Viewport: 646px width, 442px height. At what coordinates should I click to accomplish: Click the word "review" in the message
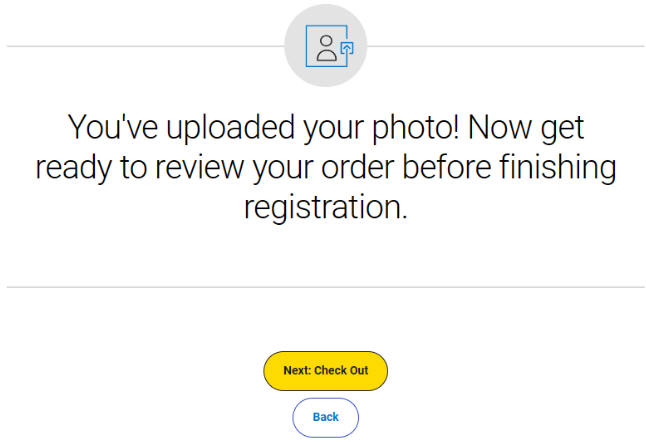point(199,168)
